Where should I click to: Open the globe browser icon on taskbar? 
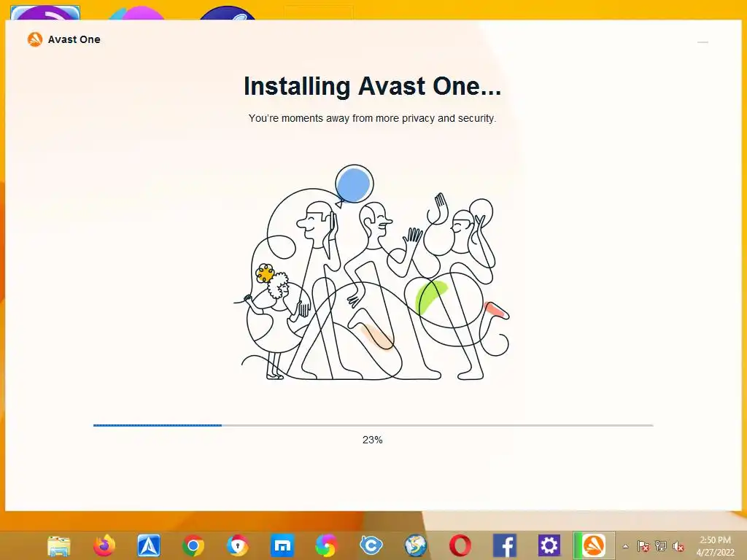(x=415, y=545)
